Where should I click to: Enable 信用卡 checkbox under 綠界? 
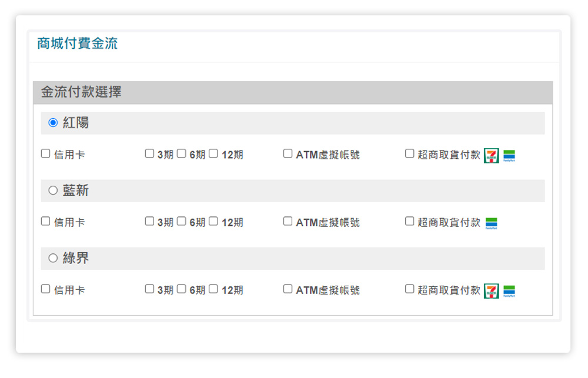click(x=46, y=289)
